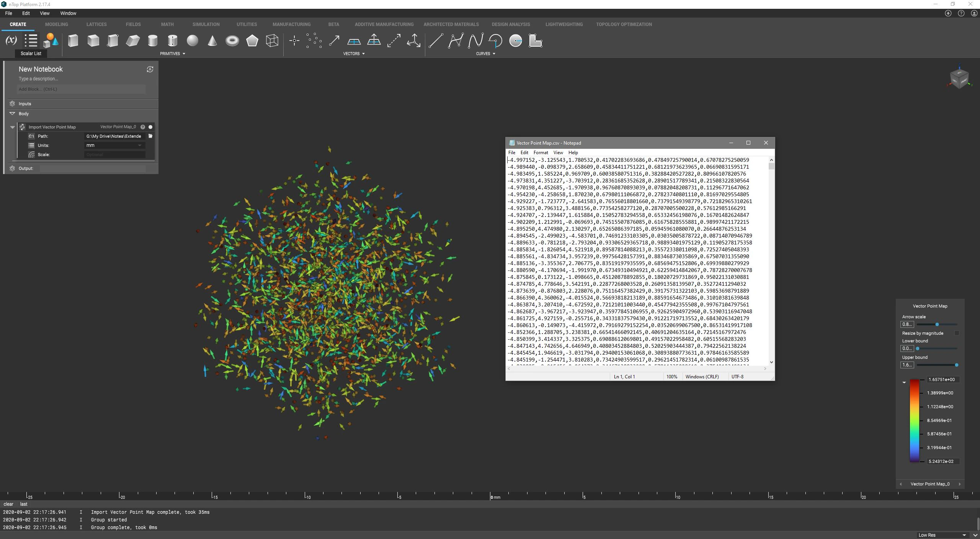The height and width of the screenshot is (539, 980).
Task: Select the Point creation tool in Vectors
Action: (294, 41)
